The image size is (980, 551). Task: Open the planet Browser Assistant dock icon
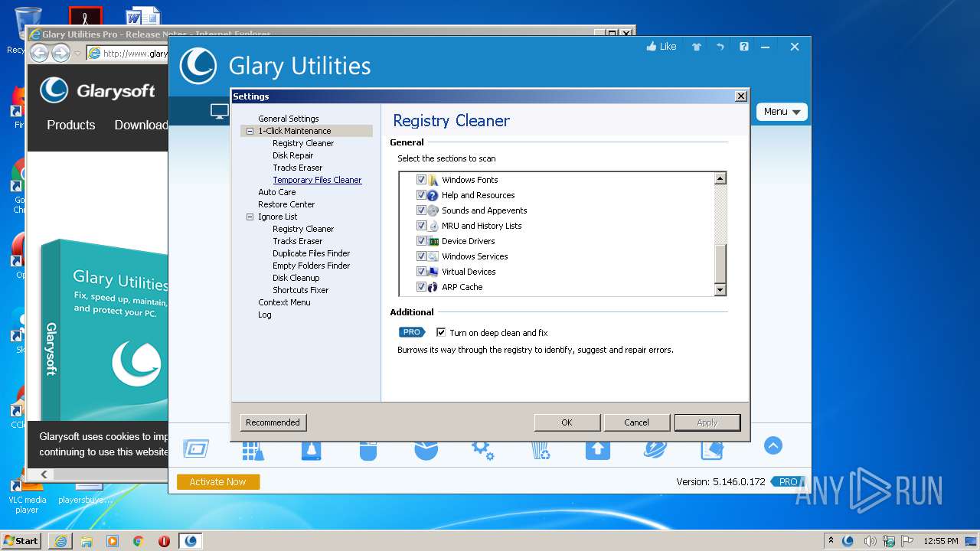tap(655, 450)
